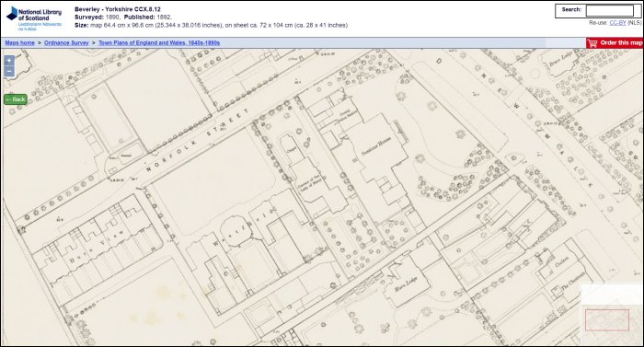Go back using the green Back button
Image resolution: width=644 pixels, height=347 pixels.
pyautogui.click(x=16, y=99)
